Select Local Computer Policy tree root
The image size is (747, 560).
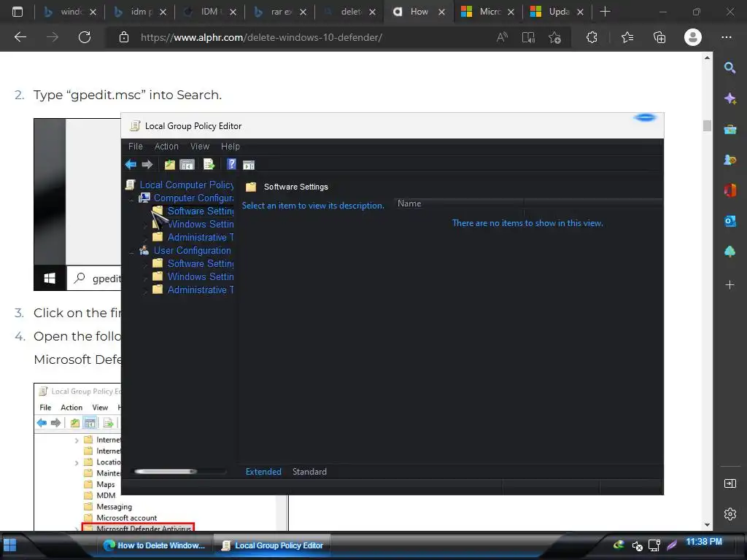(186, 185)
